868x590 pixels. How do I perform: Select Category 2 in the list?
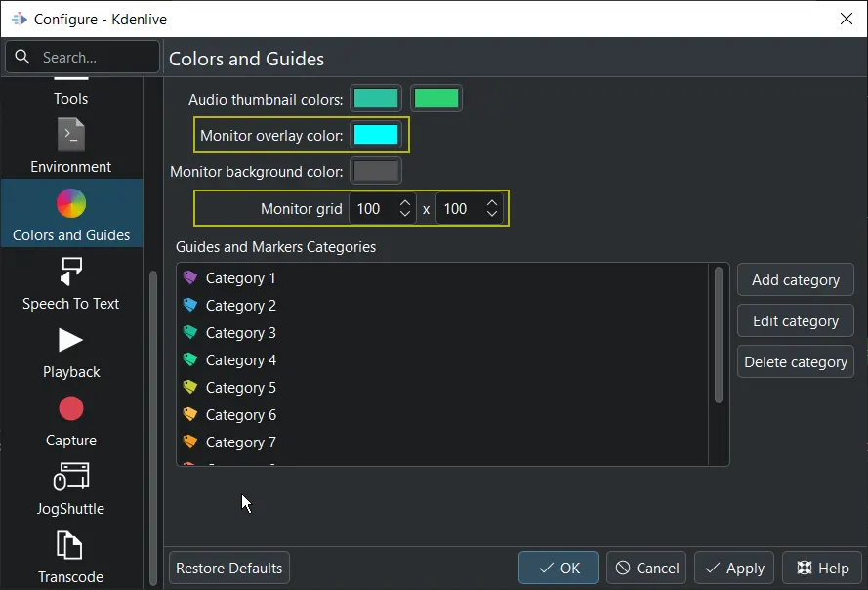443,305
